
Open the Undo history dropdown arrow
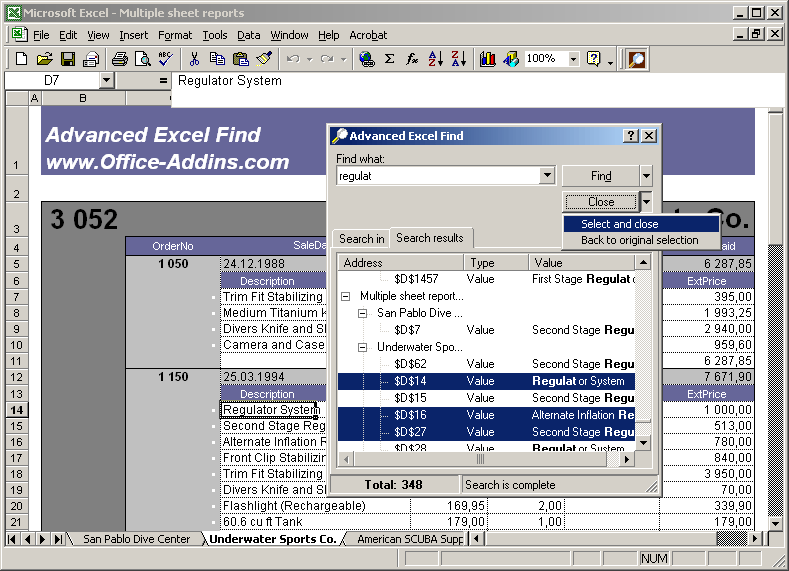click(x=309, y=59)
